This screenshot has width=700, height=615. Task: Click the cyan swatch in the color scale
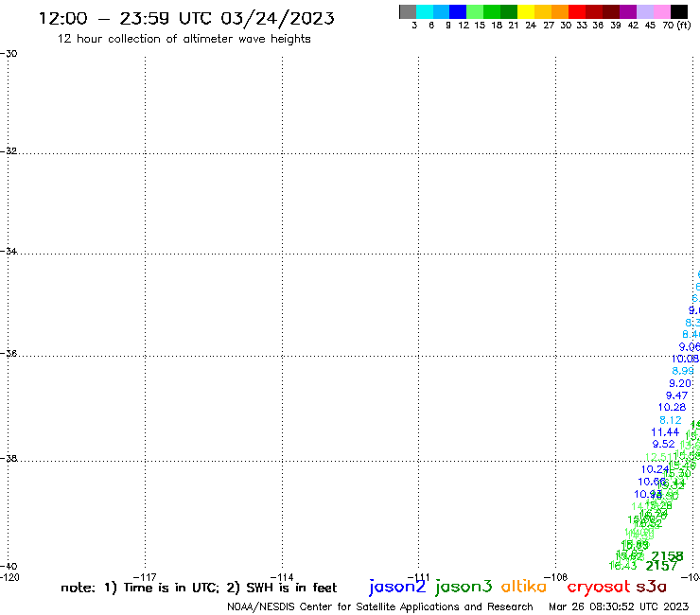(x=425, y=11)
